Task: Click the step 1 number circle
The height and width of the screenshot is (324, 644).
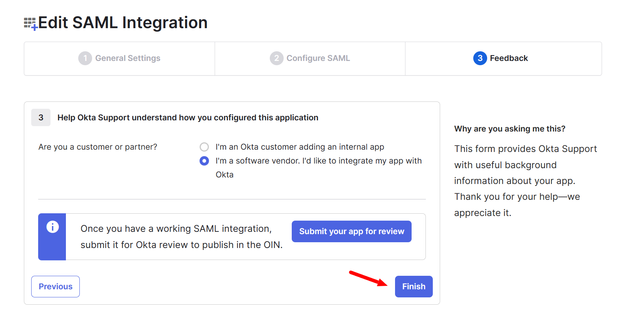Action: click(85, 58)
